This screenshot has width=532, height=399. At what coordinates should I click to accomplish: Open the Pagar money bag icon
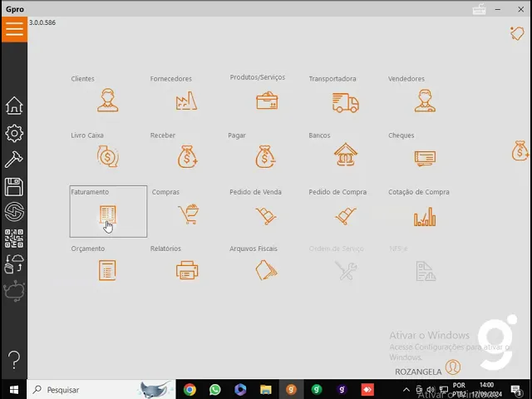click(265, 157)
